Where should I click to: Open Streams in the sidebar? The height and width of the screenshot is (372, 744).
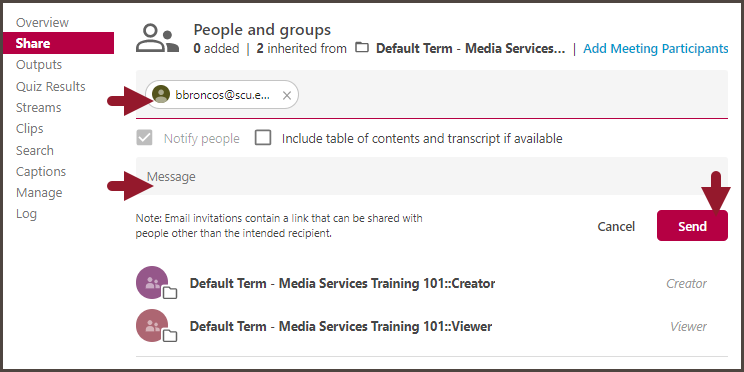(x=38, y=108)
